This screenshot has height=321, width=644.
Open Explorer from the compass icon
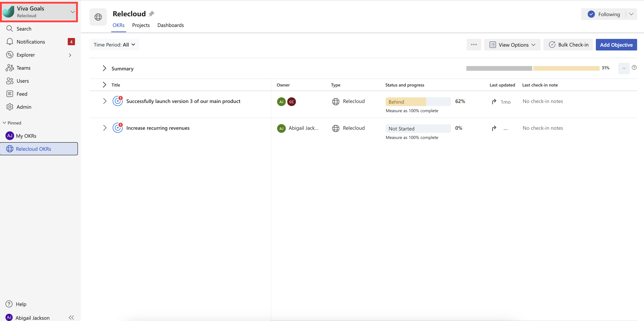(x=10, y=55)
